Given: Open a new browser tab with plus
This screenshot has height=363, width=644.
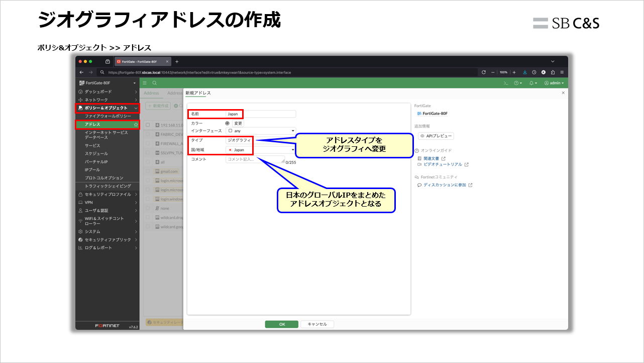Looking at the screenshot, I should [177, 61].
